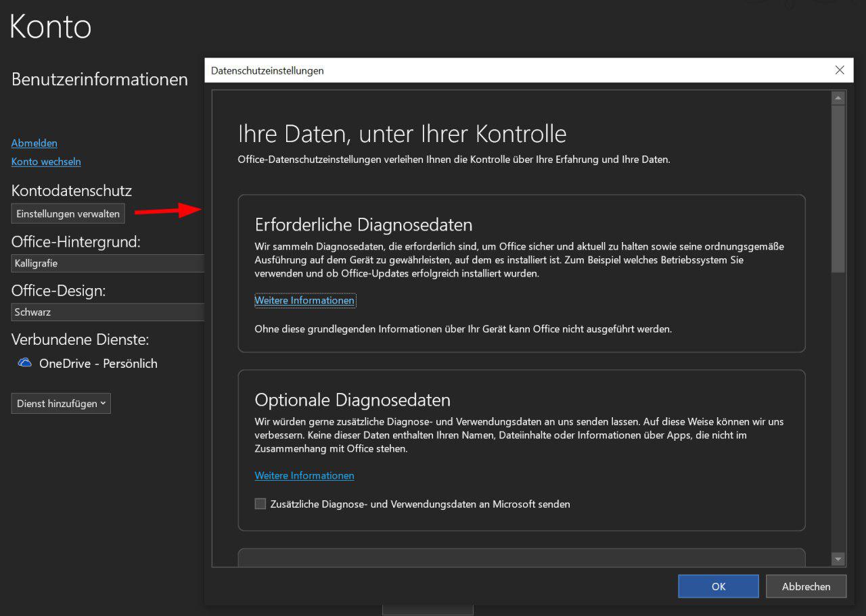Click the scrollbar up arrow

838,99
